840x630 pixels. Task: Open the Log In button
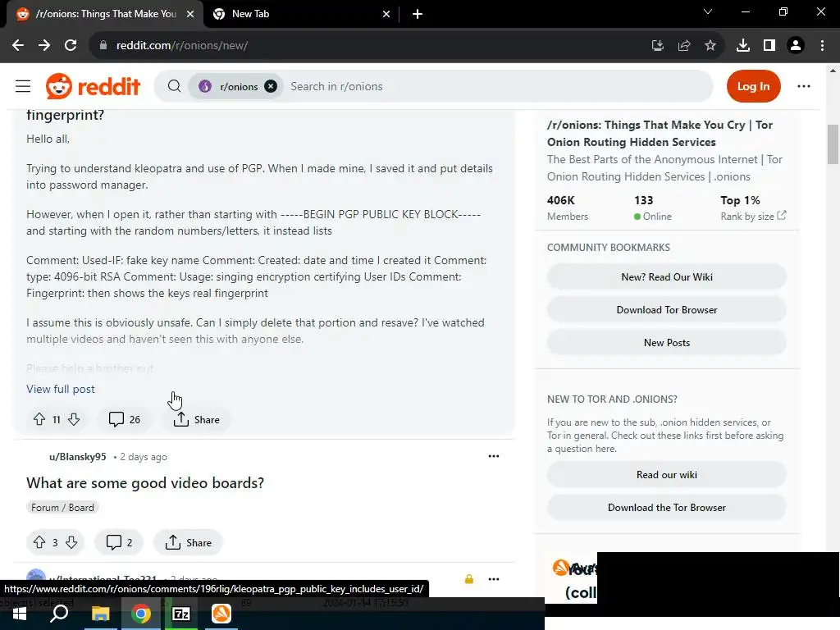(x=753, y=86)
